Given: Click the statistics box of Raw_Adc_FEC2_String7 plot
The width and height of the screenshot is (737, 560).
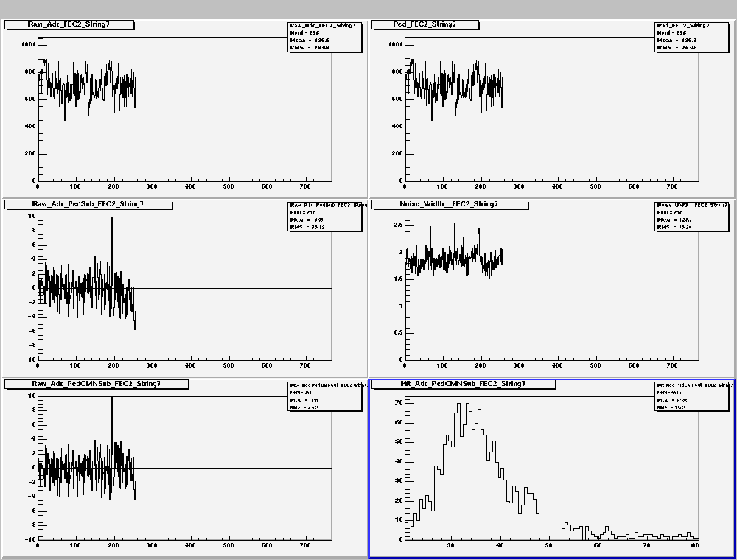Looking at the screenshot, I should point(325,37).
